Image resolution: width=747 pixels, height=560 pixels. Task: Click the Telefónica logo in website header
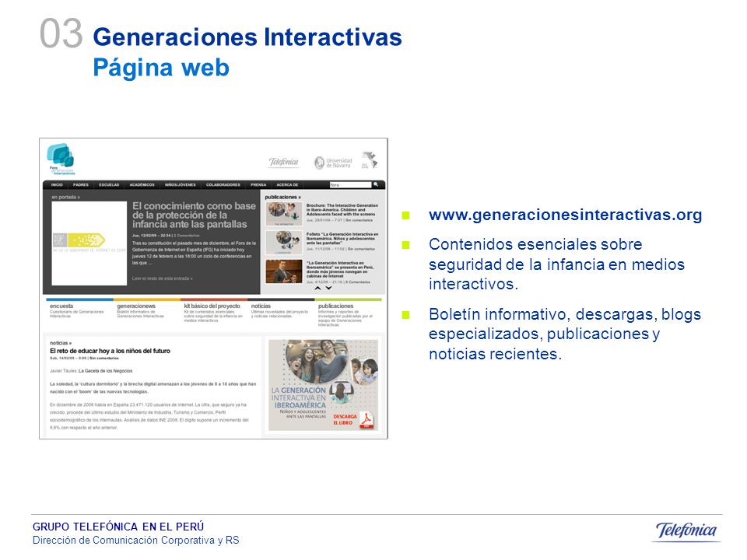[283, 163]
